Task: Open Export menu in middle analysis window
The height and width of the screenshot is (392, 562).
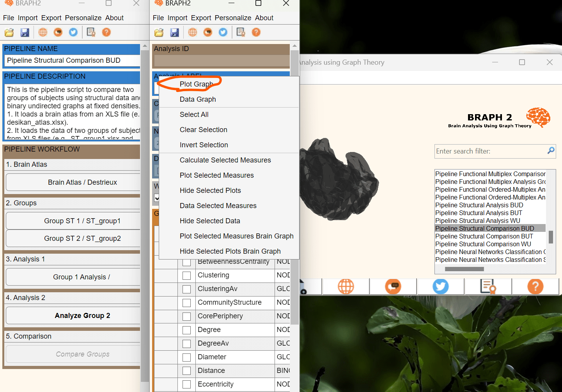Action: [201, 18]
